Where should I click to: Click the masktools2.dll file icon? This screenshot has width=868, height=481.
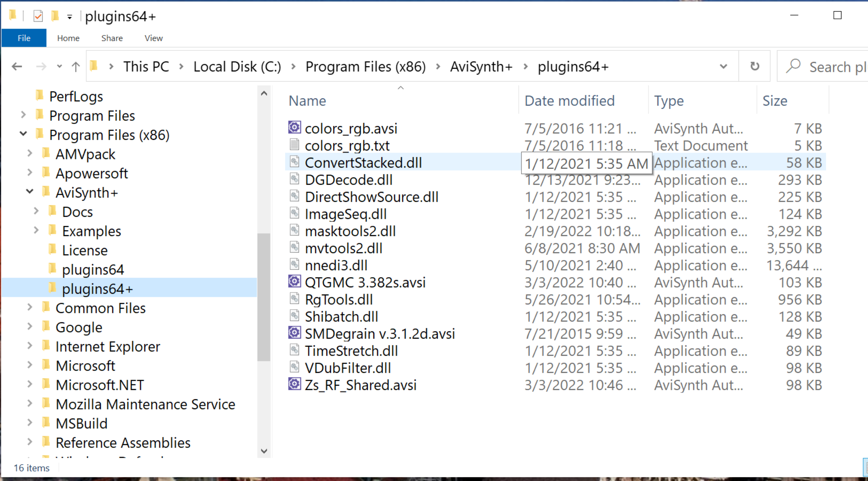294,230
